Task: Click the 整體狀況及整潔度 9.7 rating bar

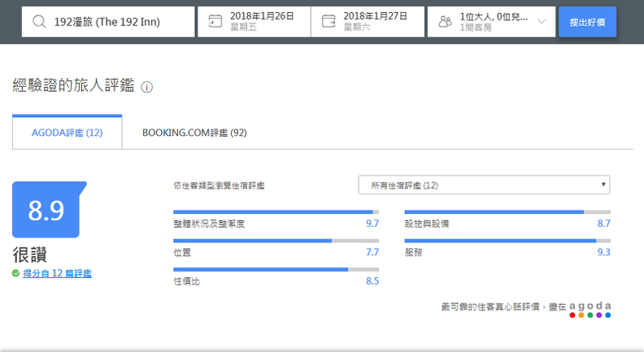Action: coord(276,212)
